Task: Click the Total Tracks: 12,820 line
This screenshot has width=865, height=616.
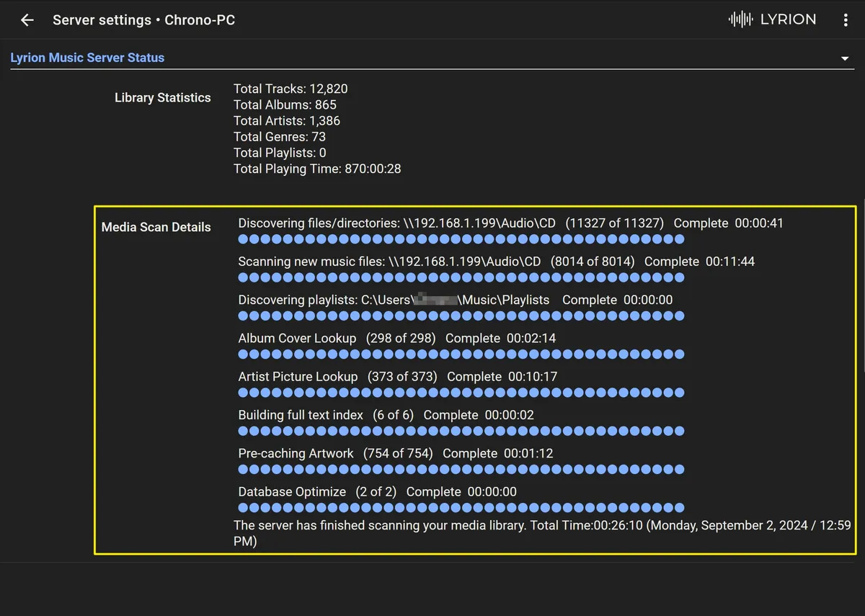Action: pos(290,89)
